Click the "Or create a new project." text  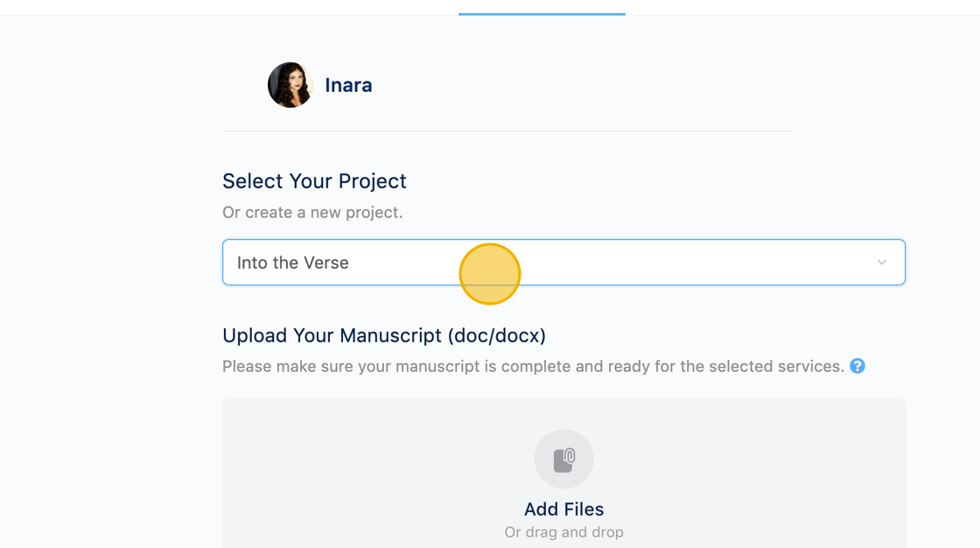click(312, 213)
